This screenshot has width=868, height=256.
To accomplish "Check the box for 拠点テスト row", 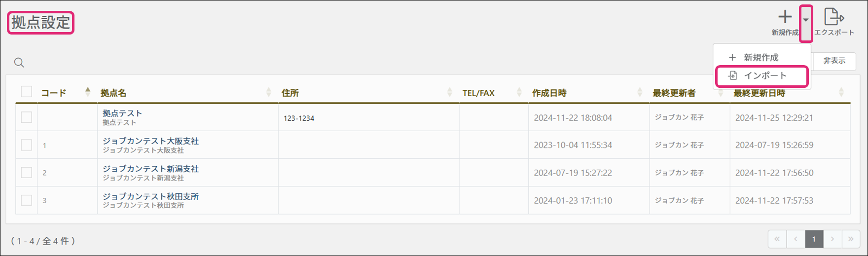I will click(x=27, y=117).
